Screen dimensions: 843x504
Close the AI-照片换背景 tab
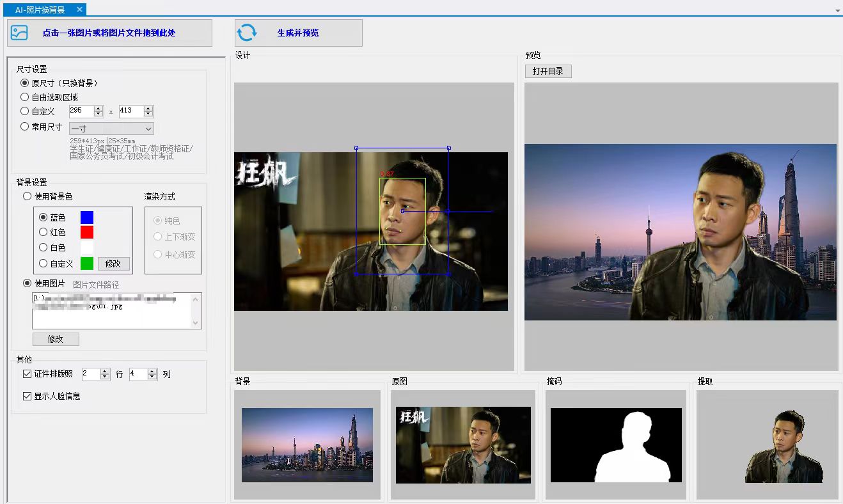coord(79,10)
